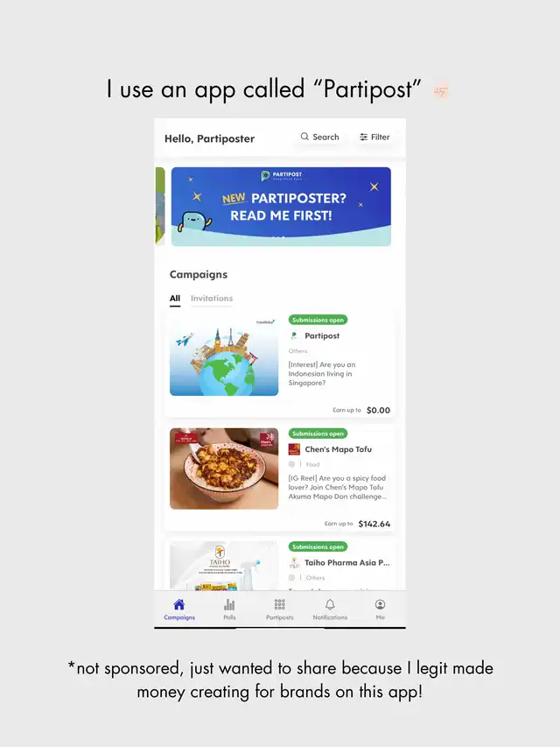The image size is (560, 747).
Task: Open the Filter sliders icon
Action: coord(363,137)
